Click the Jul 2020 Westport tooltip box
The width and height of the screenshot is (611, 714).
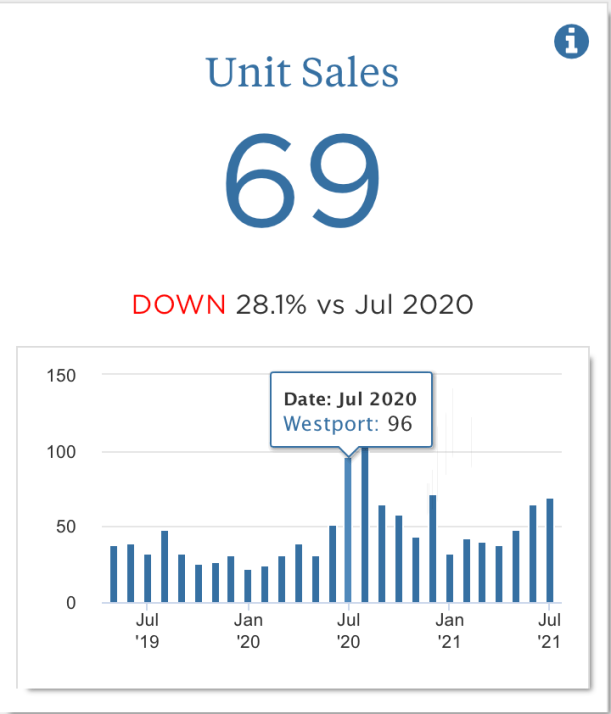tap(350, 411)
